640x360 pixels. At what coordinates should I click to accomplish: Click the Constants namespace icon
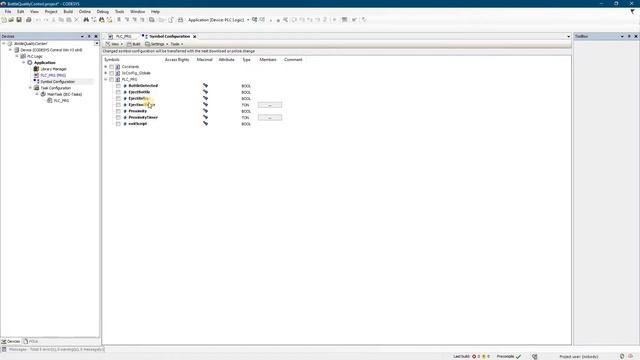pyautogui.click(x=118, y=67)
